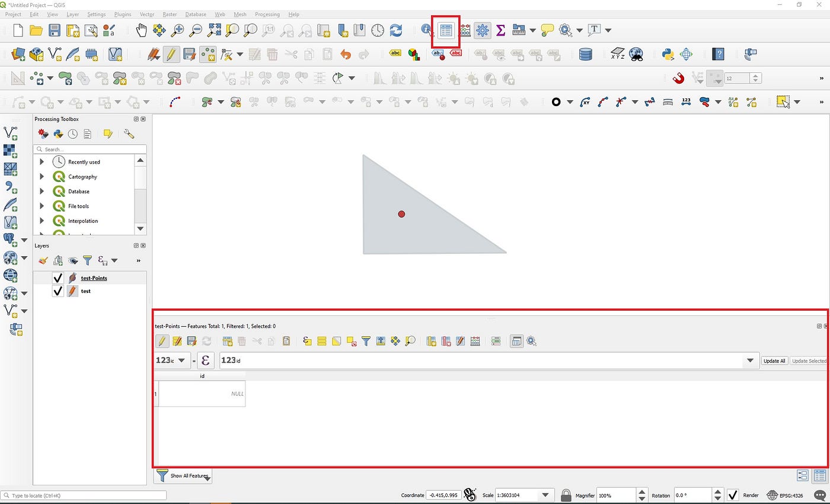Expand Database group
Image resolution: width=830 pixels, height=504 pixels.
coord(41,191)
